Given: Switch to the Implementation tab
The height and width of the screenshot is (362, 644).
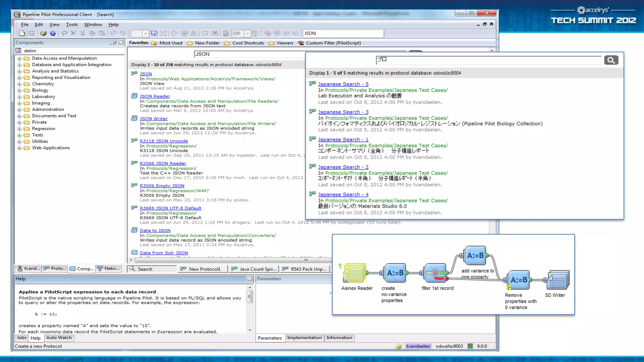Looking at the screenshot, I should pyautogui.click(x=304, y=338).
